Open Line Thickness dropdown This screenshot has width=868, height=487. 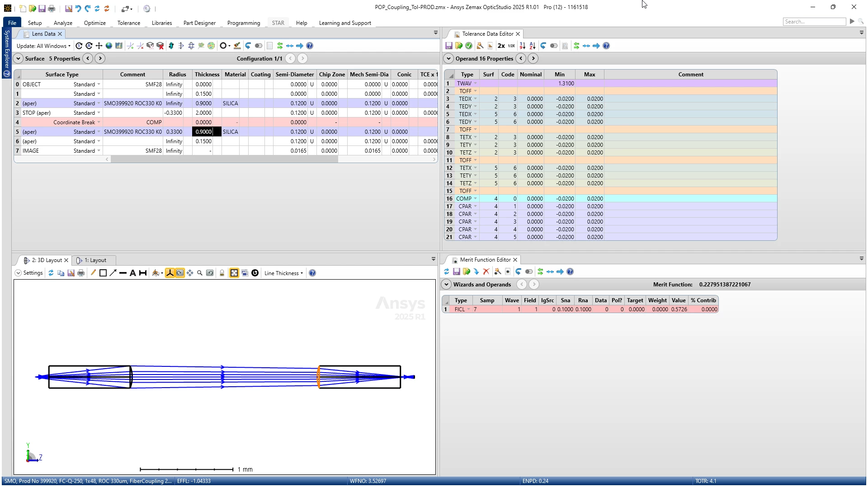click(x=283, y=273)
